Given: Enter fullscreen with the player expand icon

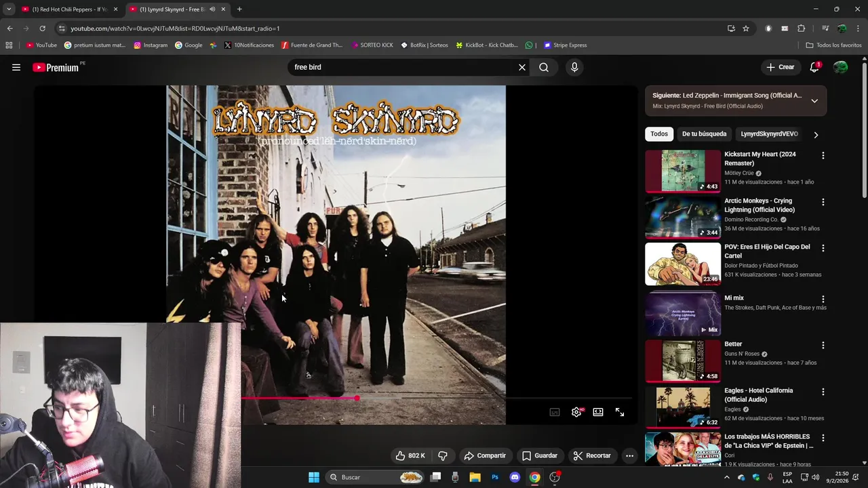Looking at the screenshot, I should pyautogui.click(x=620, y=412).
